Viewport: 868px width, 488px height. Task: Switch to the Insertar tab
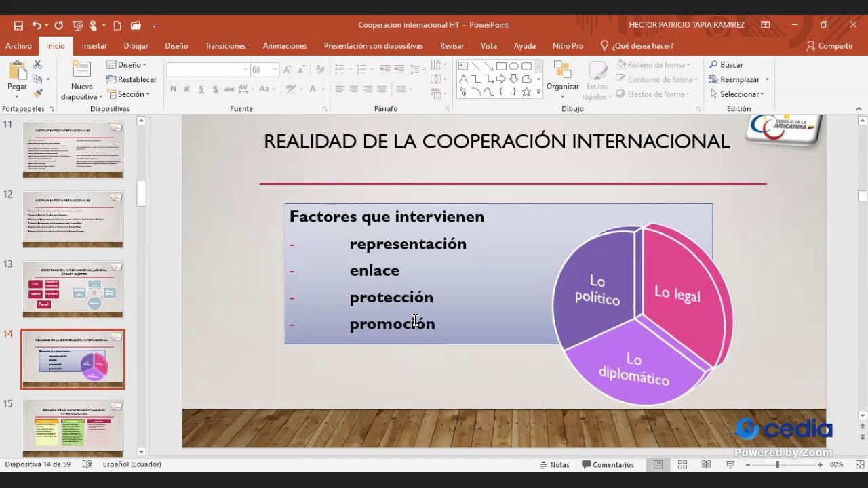click(94, 46)
